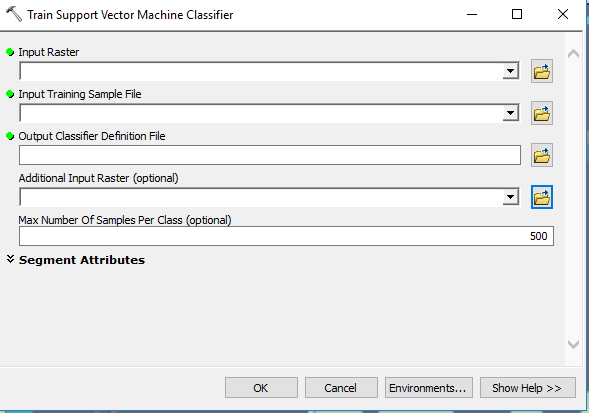Click the Max Number Of Samples Per Class label

(125, 220)
